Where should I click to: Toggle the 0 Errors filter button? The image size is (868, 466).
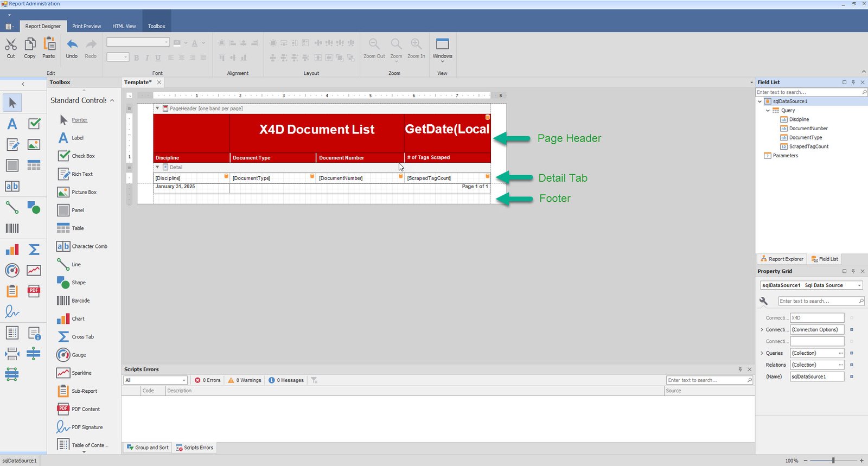pos(208,380)
